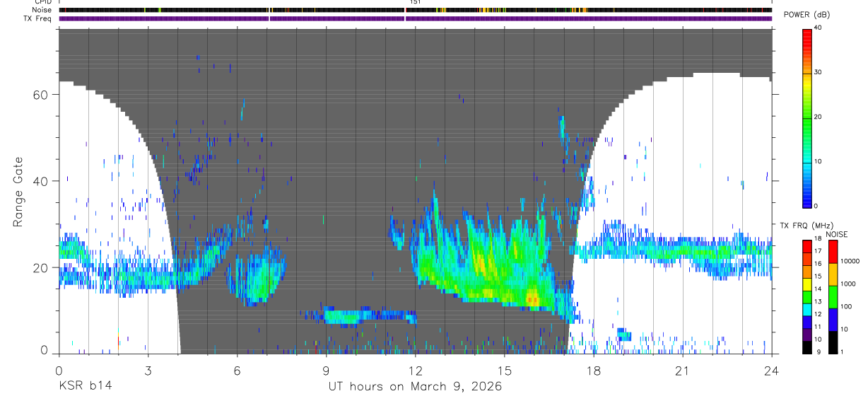868x401 pixels.
Task: Click the '1000' label on NOISE scale
Action: pos(848,284)
